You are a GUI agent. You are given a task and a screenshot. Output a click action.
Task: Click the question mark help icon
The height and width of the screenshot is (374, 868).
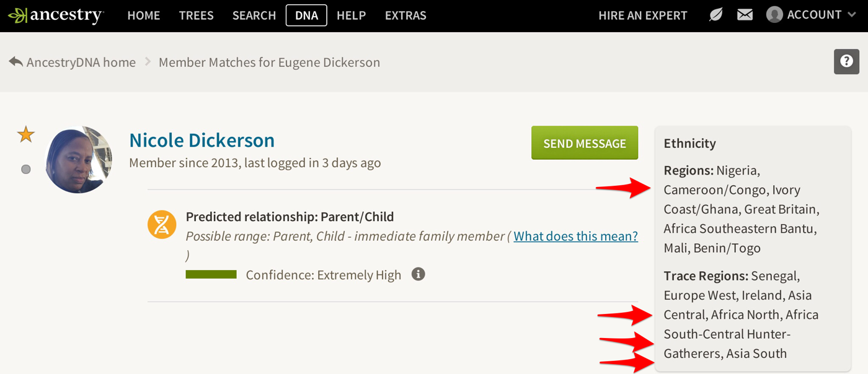(x=846, y=62)
